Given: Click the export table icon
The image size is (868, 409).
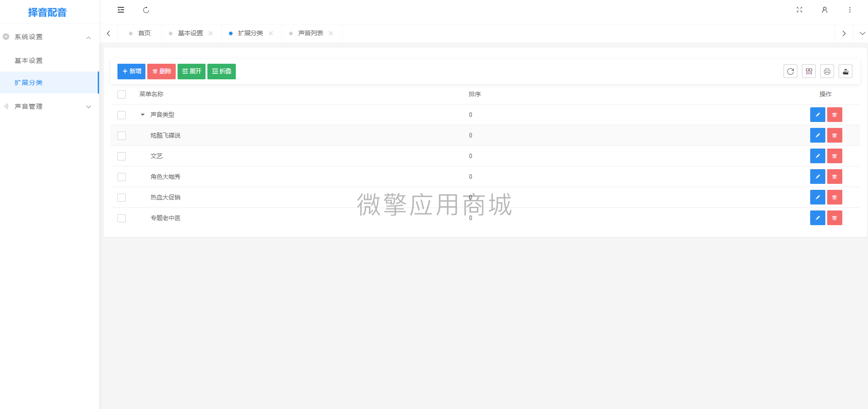Looking at the screenshot, I should 846,71.
